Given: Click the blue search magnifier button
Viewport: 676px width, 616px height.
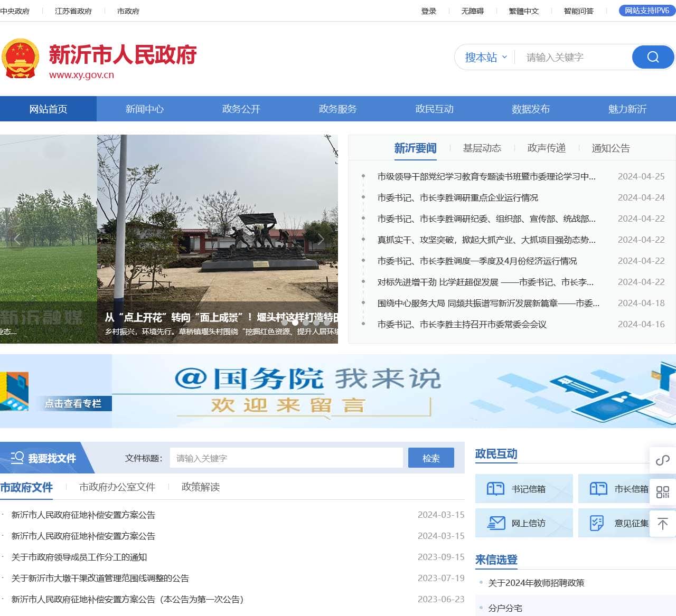Looking at the screenshot, I should pos(653,57).
